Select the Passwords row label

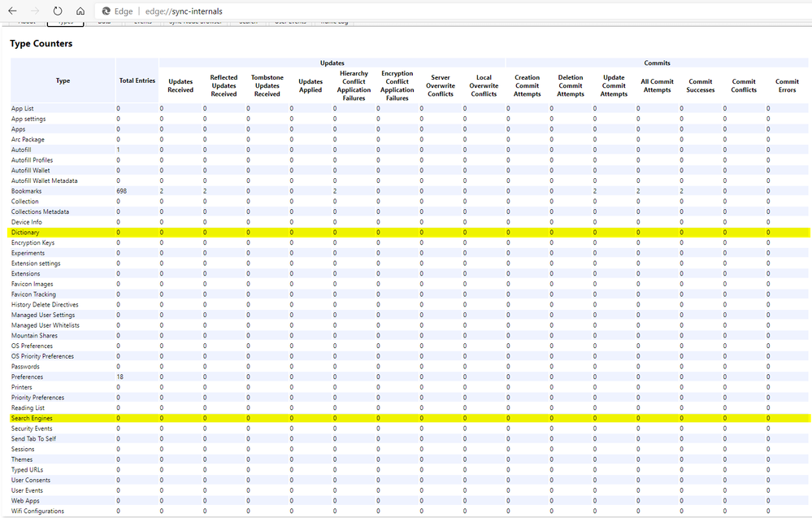tap(25, 366)
